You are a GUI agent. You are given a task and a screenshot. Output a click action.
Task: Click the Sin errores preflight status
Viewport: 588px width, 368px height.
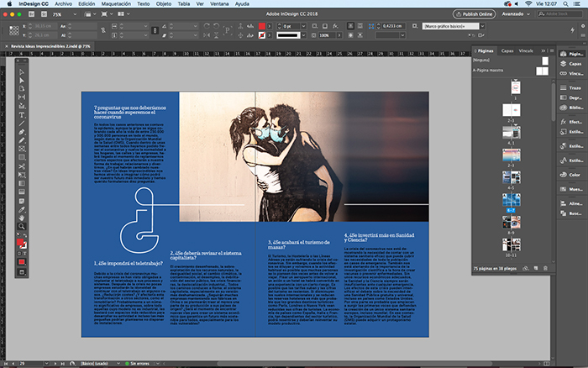tap(139, 364)
